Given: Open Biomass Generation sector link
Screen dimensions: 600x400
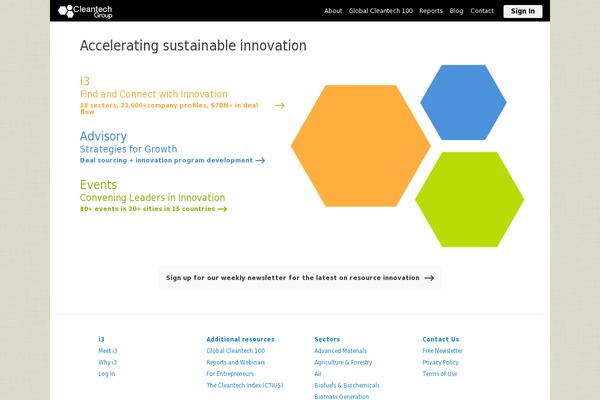Looking at the screenshot, I should (342, 397).
